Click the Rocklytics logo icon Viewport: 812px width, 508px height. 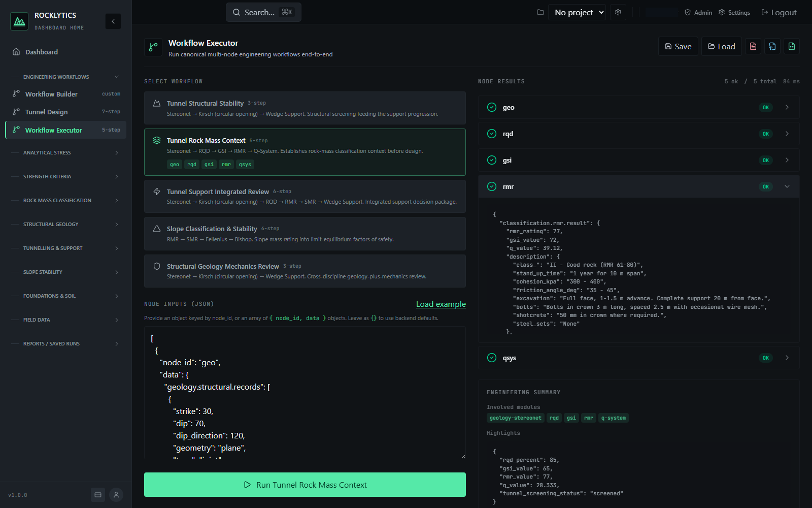(x=19, y=21)
